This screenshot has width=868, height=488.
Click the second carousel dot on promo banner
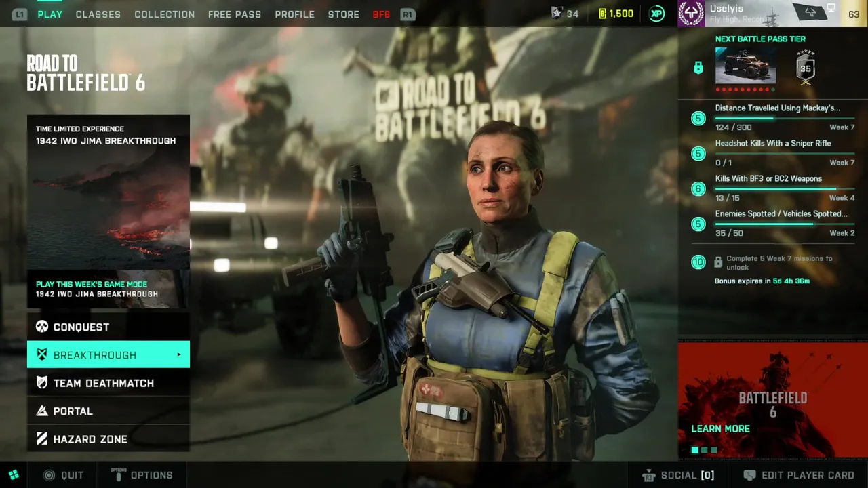[704, 450]
